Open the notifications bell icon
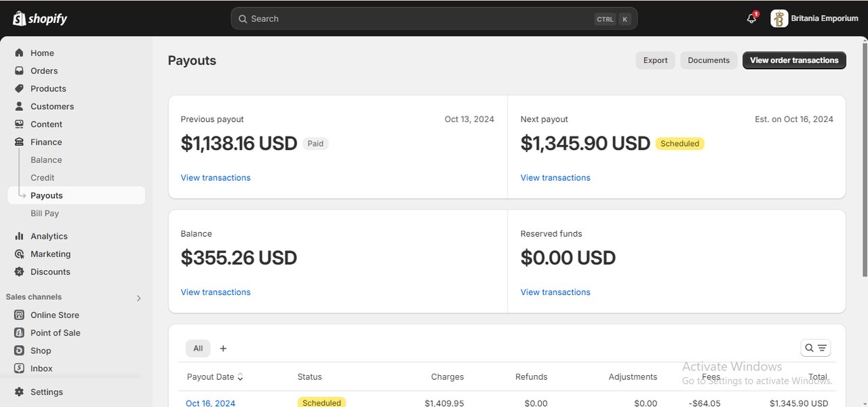 [x=751, y=19]
